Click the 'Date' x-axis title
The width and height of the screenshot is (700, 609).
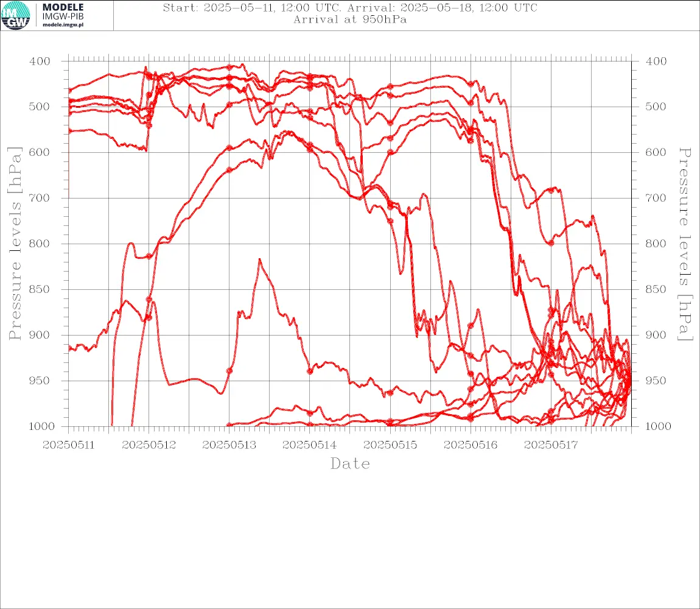350,464
